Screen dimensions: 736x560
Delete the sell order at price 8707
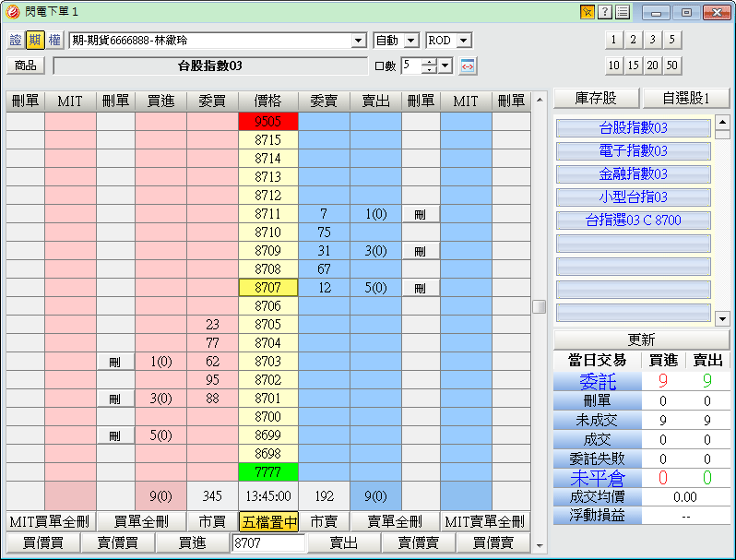(421, 288)
